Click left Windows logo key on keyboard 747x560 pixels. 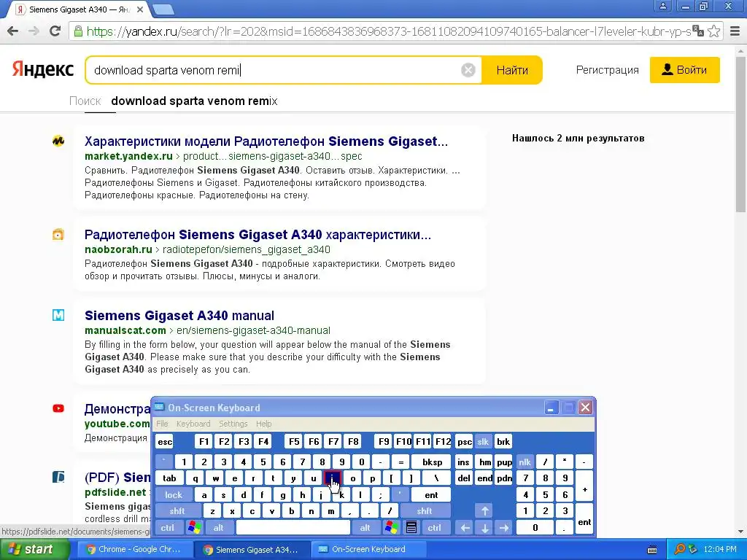(x=194, y=528)
